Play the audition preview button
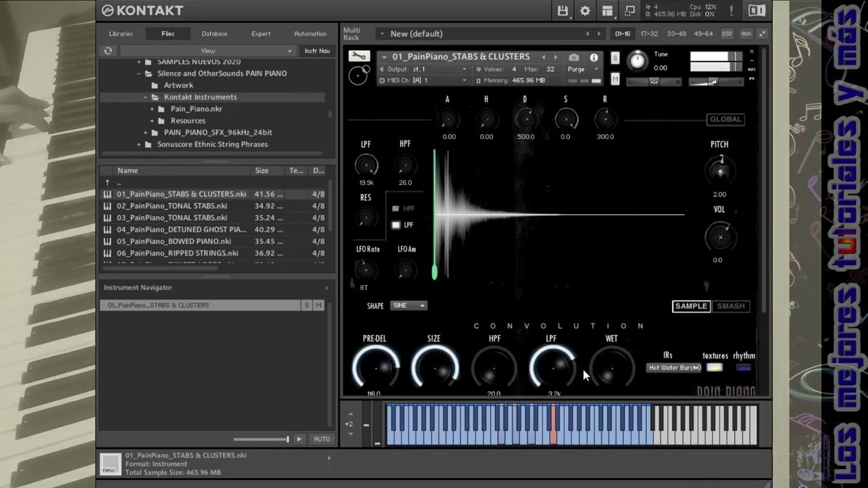The width and height of the screenshot is (868, 488). coord(299,439)
